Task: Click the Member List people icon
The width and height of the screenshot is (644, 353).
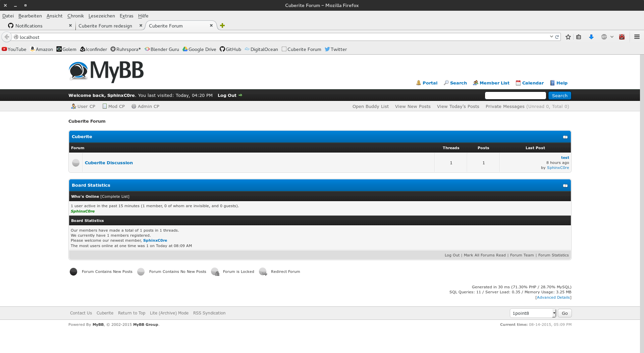Action: pos(475,83)
